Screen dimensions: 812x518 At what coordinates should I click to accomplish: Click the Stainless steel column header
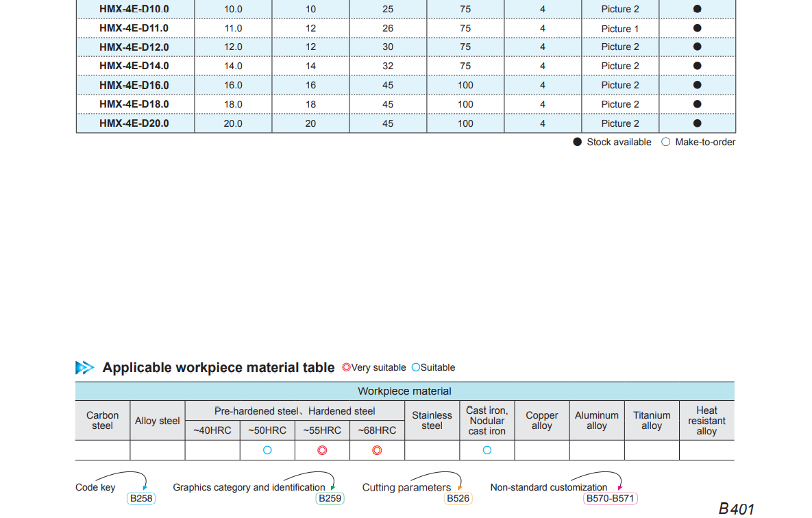point(432,420)
